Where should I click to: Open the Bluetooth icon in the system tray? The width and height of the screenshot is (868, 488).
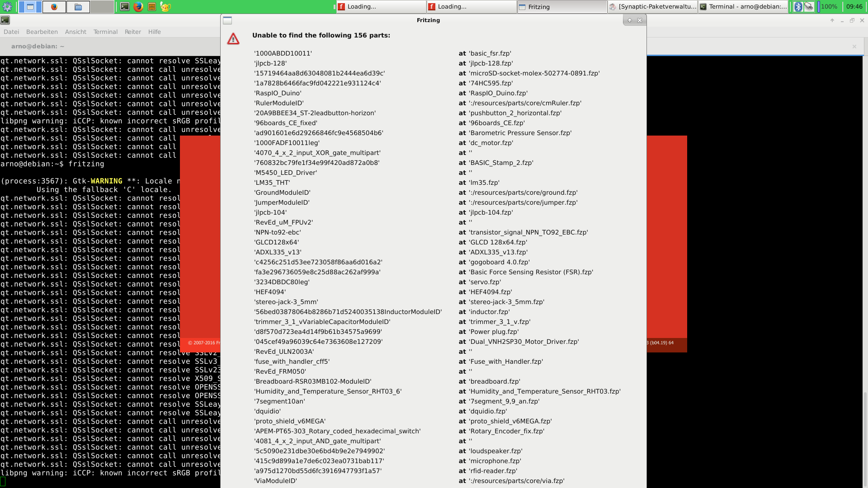pyautogui.click(x=798, y=7)
